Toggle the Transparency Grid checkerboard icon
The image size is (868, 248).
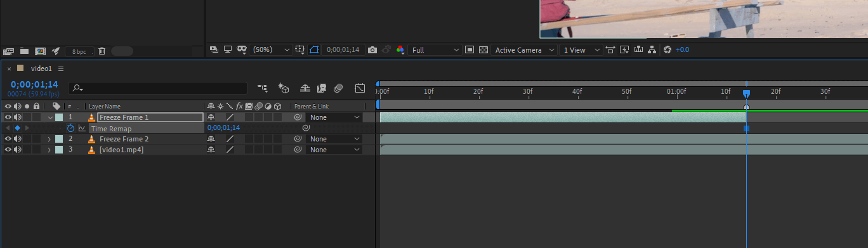[483, 49]
